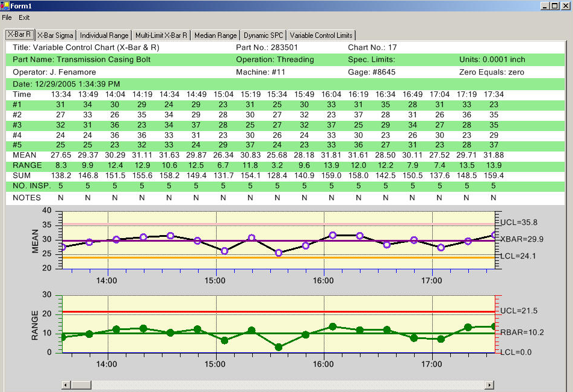Click the horizontal scrollbar left arrow

[x=66, y=385]
